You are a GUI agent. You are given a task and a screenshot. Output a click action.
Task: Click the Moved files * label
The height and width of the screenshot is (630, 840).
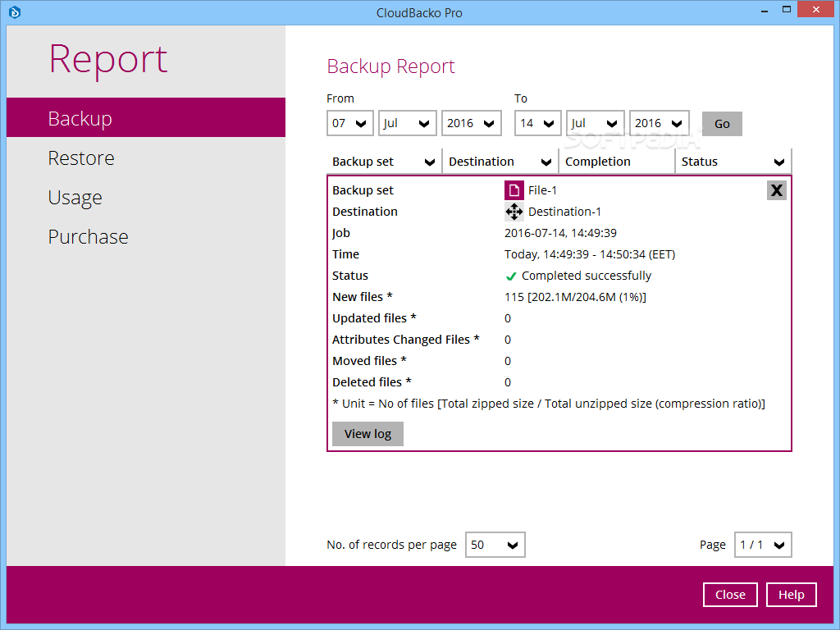[369, 361]
